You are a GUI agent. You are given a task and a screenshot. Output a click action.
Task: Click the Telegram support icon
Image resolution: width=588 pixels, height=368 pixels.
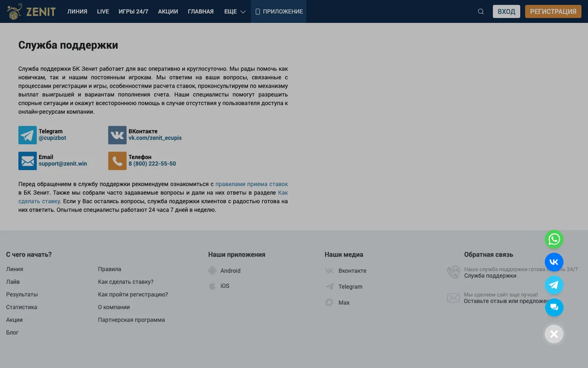click(27, 135)
